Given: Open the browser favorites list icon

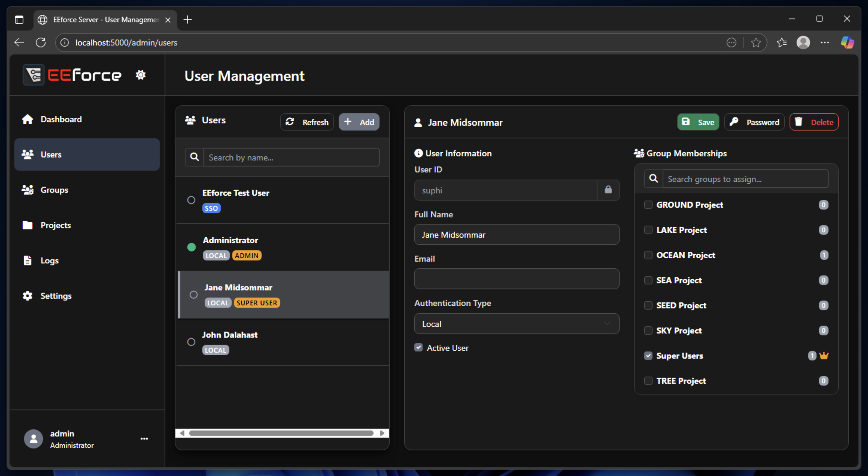Looking at the screenshot, I should click(782, 43).
